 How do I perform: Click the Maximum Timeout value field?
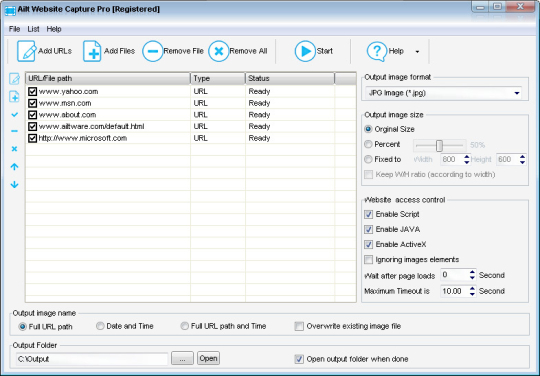point(455,291)
